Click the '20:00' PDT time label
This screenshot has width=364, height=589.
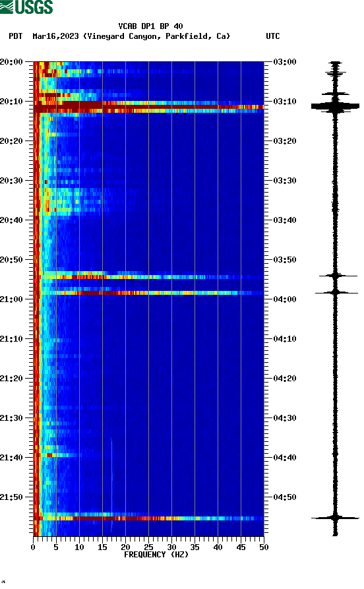click(x=11, y=62)
